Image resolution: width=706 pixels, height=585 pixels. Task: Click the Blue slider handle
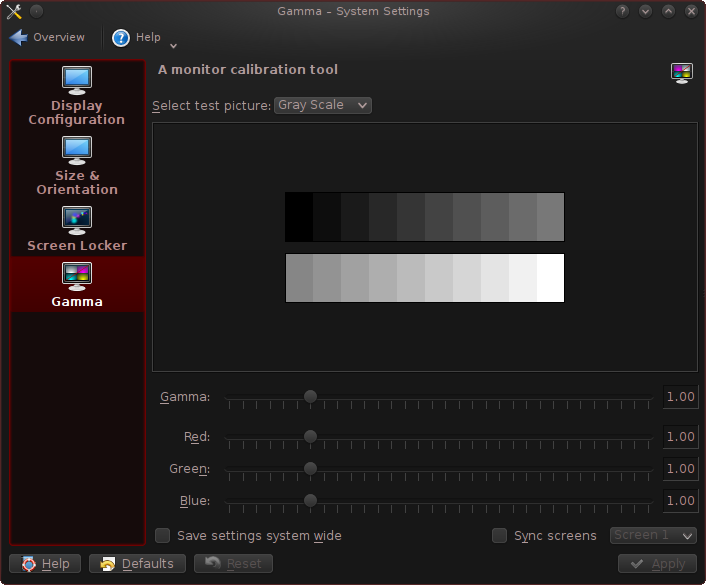coord(310,500)
